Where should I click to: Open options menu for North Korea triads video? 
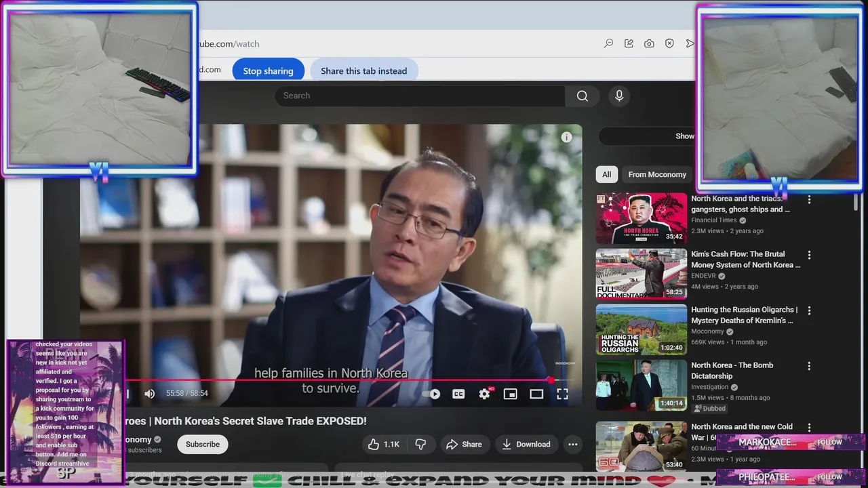click(809, 199)
